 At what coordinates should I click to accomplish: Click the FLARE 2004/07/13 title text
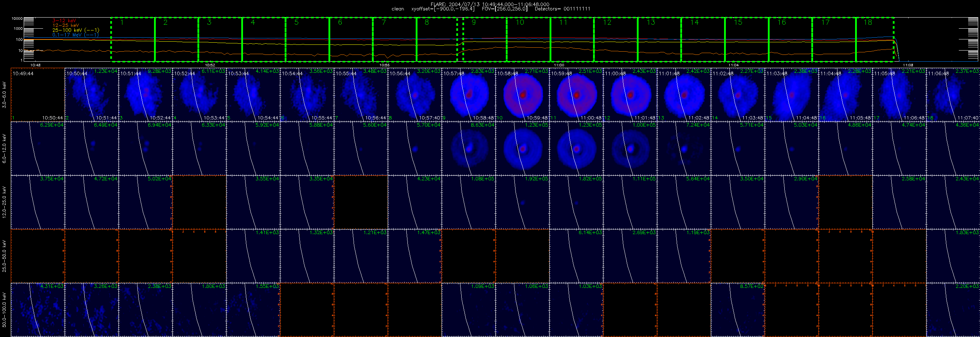pos(490,4)
